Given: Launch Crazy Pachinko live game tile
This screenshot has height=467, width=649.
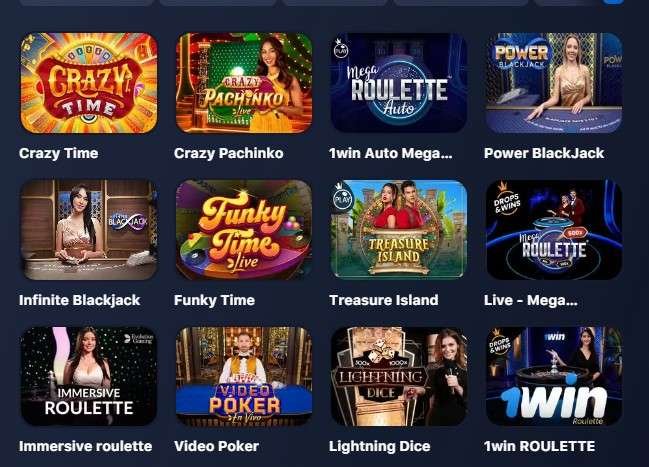Looking at the screenshot, I should click(x=244, y=83).
